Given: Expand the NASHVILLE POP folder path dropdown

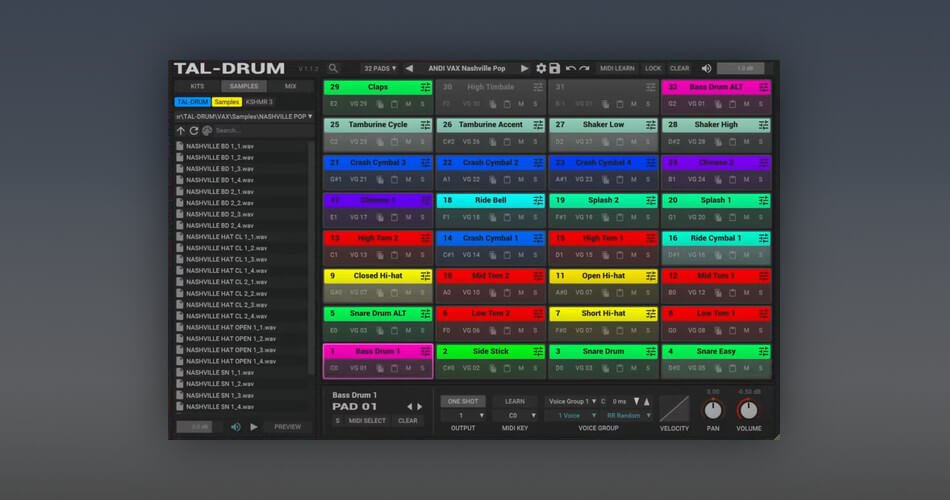Looking at the screenshot, I should point(244,116).
